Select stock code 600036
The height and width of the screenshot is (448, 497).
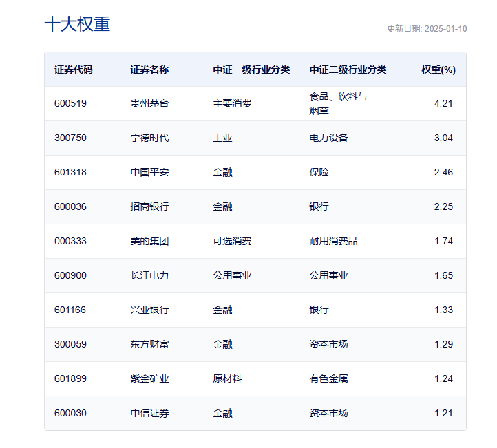point(70,207)
